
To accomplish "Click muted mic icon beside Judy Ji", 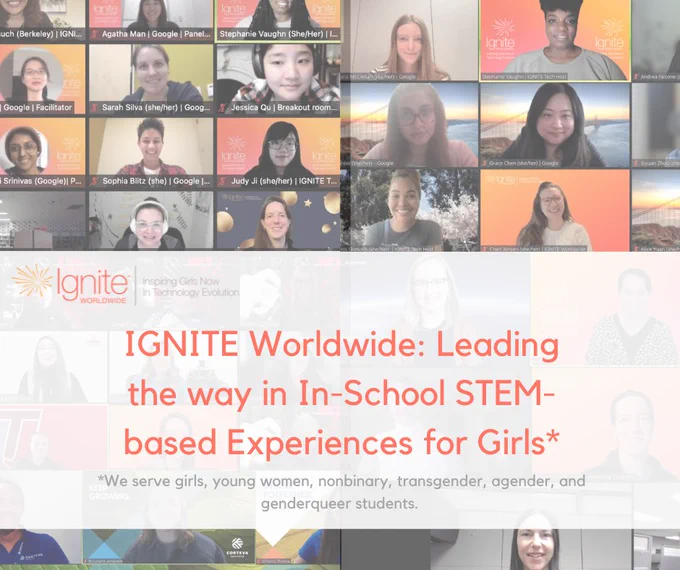I will point(222,181).
